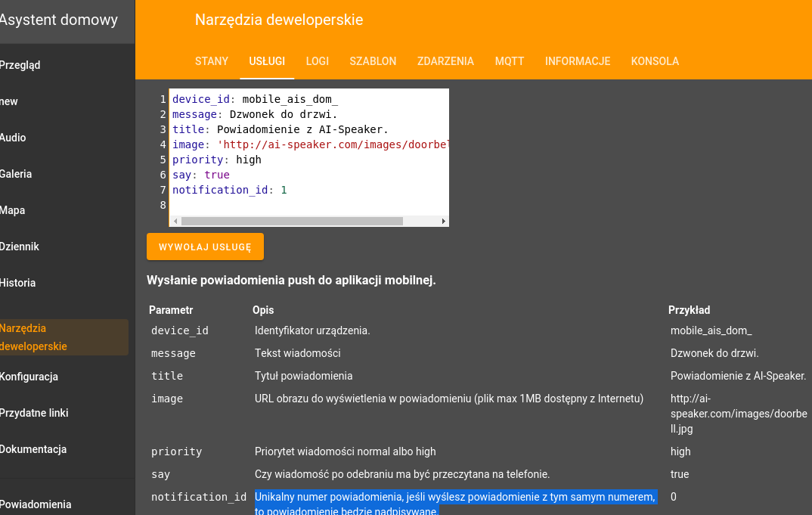Click the 'Identyfikator urządzenia.' description
Viewport: 812px width, 515px height.
click(312, 330)
